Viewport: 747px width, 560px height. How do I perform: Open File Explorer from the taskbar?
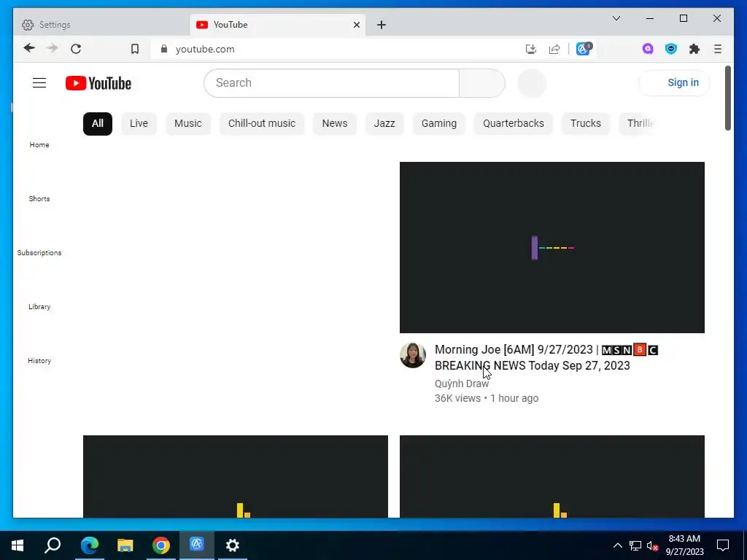[x=125, y=545]
